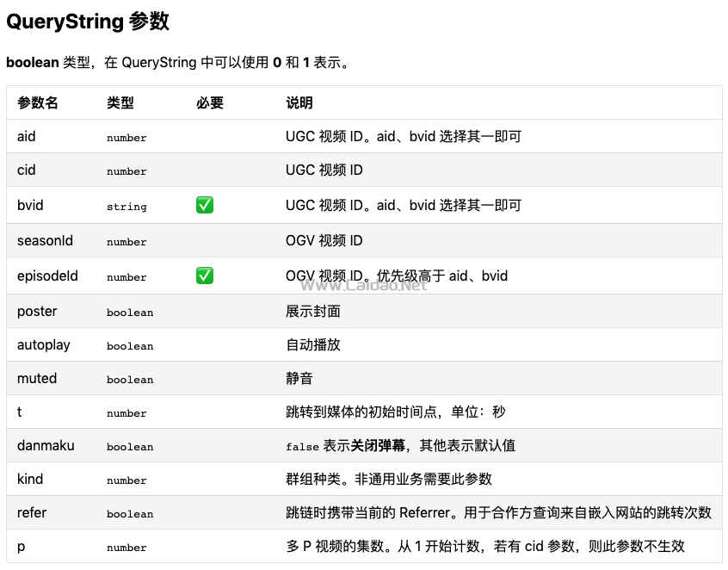Select the cid parameter row
The height and width of the screenshot is (570, 728).
[25, 170]
